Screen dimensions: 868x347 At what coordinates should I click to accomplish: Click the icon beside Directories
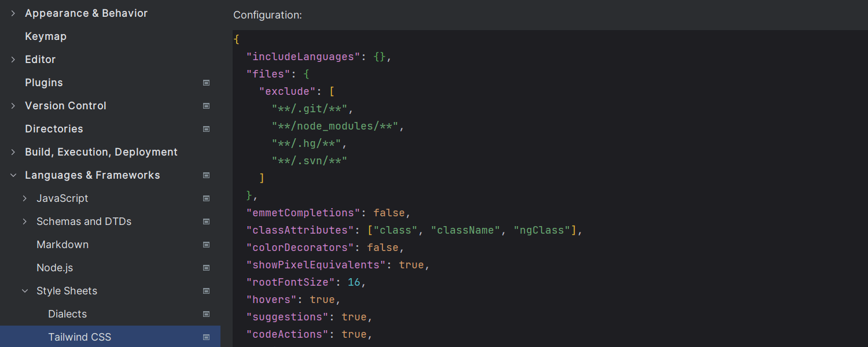[x=206, y=129]
